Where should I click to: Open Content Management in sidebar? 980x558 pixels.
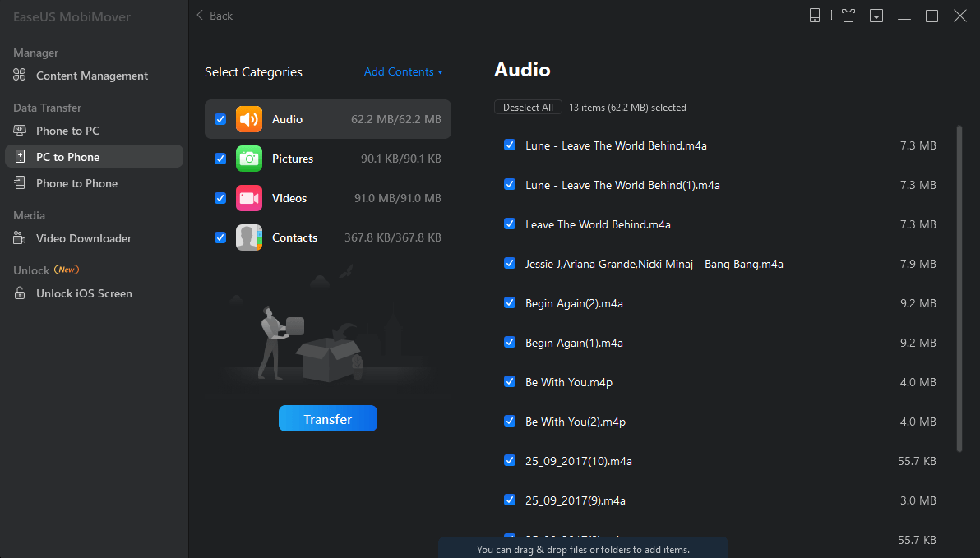coord(90,76)
